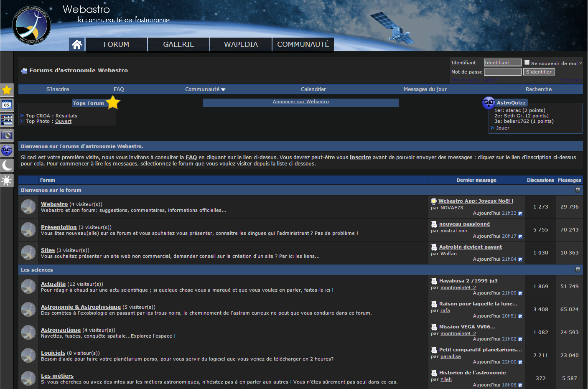Follow the Mot de passe oublié link
This screenshot has height=389, width=588.
point(474,80)
